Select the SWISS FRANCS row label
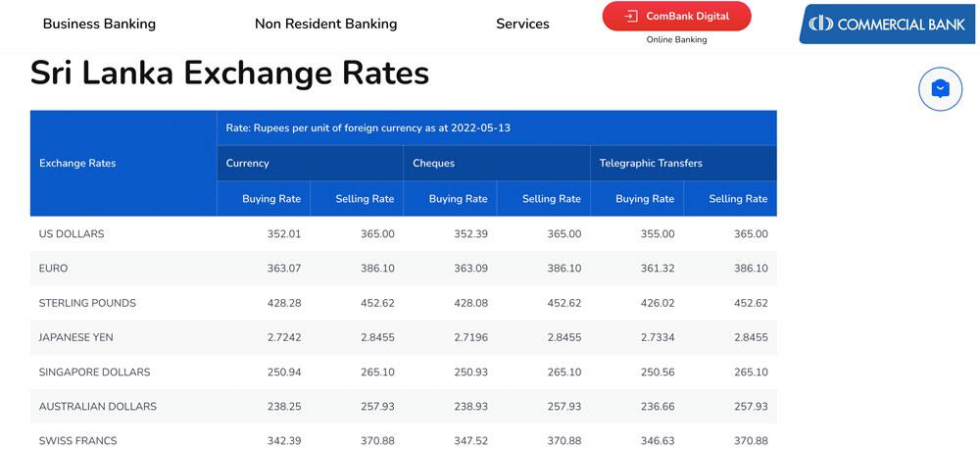The image size is (980, 449). click(x=78, y=440)
